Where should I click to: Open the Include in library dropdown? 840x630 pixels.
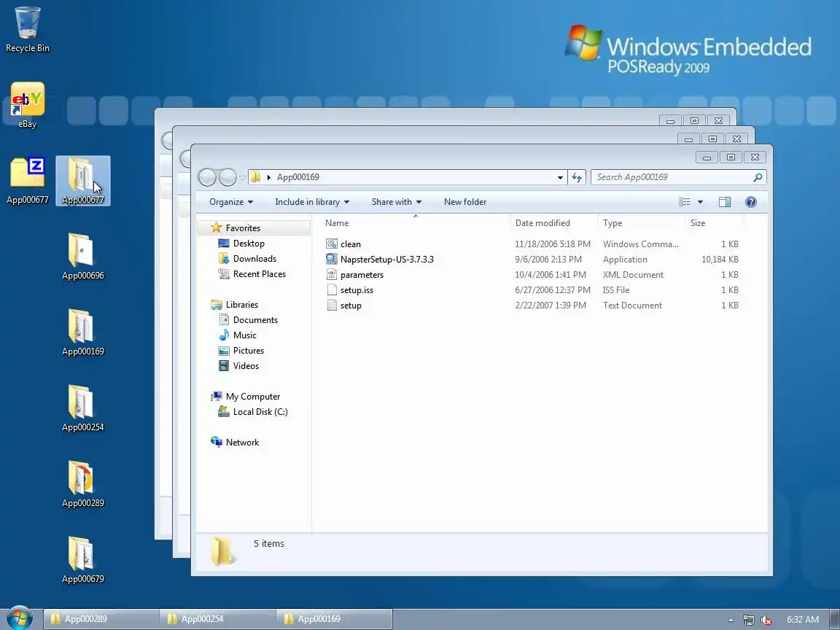click(312, 202)
